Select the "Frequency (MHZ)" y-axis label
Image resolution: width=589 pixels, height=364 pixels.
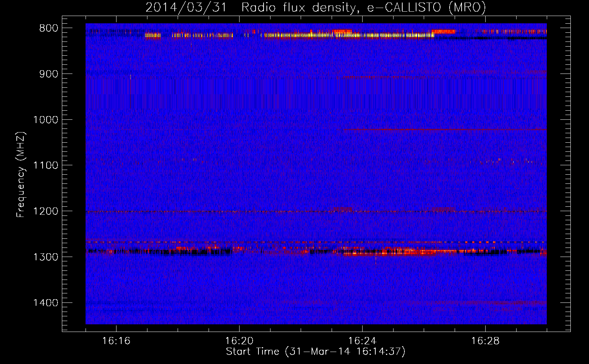click(21, 175)
